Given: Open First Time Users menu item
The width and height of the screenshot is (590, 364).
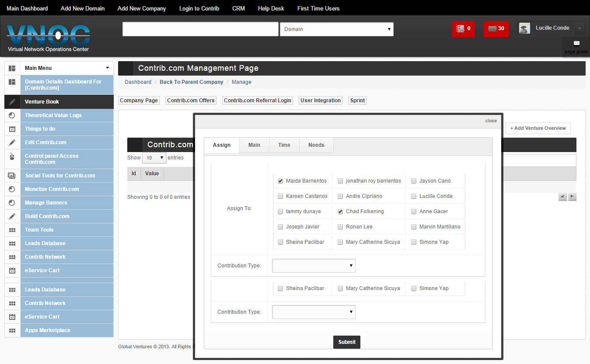Looking at the screenshot, I should [x=318, y=8].
